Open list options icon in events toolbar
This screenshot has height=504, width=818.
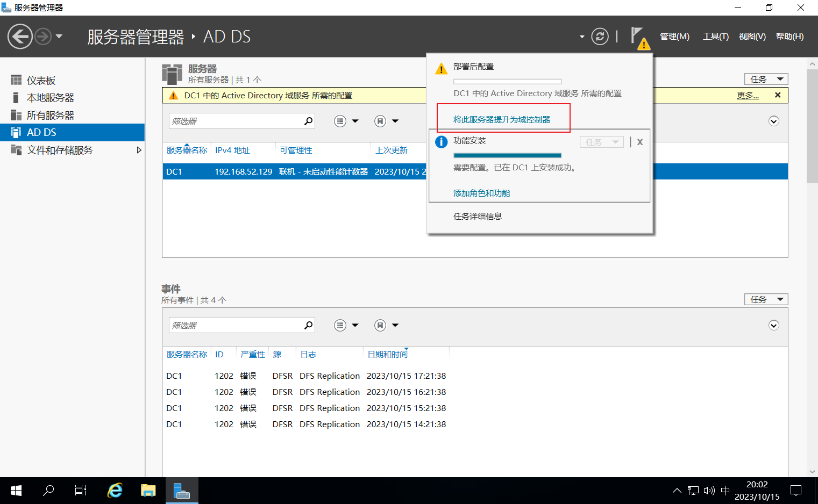pos(340,325)
